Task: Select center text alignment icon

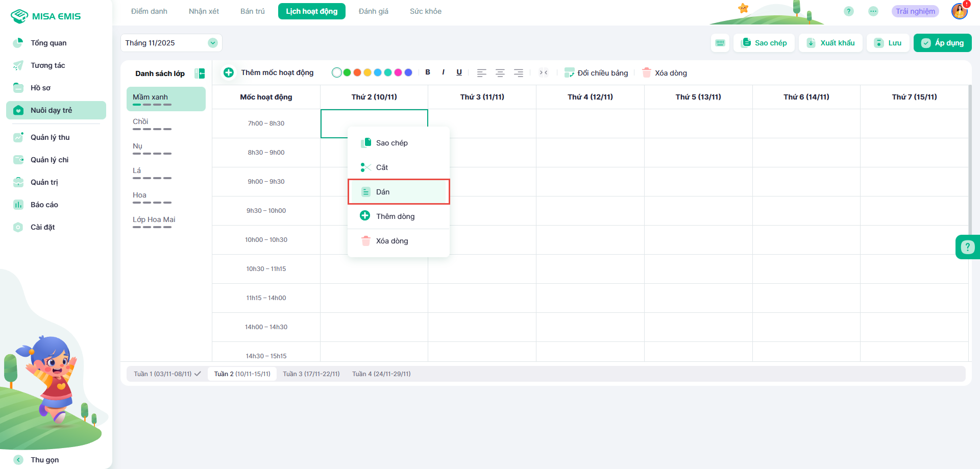Action: (500, 73)
